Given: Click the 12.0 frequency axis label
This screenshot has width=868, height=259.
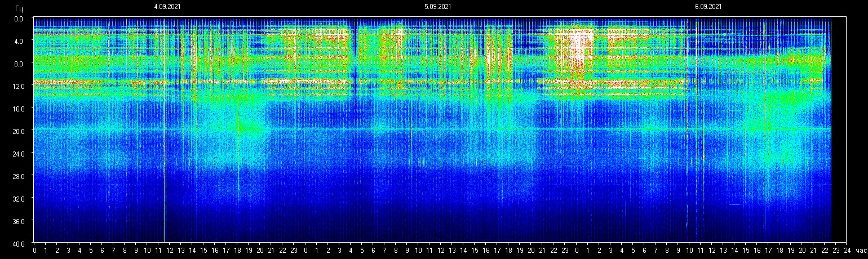Looking at the screenshot, I should [x=17, y=86].
